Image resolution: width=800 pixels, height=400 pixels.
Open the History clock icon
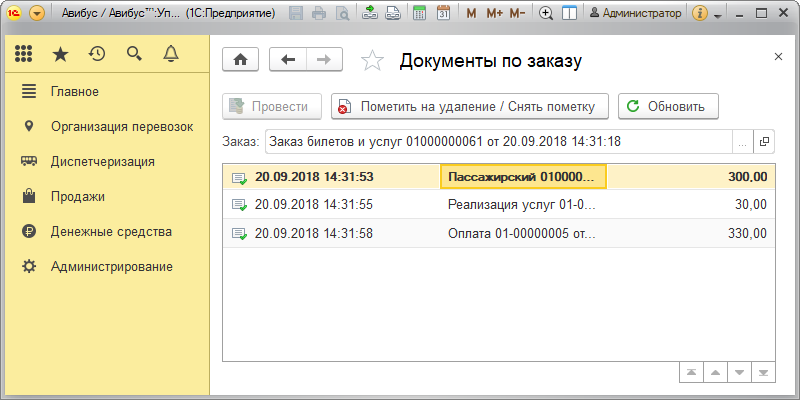97,54
